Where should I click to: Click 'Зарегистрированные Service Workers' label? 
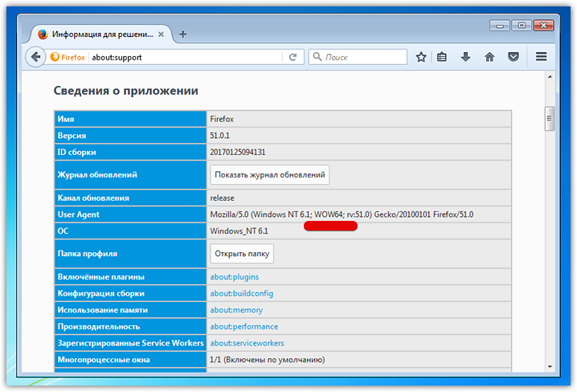click(x=131, y=343)
